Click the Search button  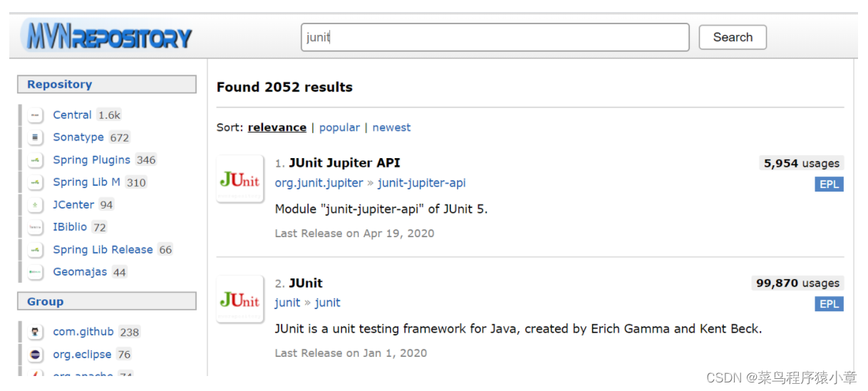coord(733,37)
